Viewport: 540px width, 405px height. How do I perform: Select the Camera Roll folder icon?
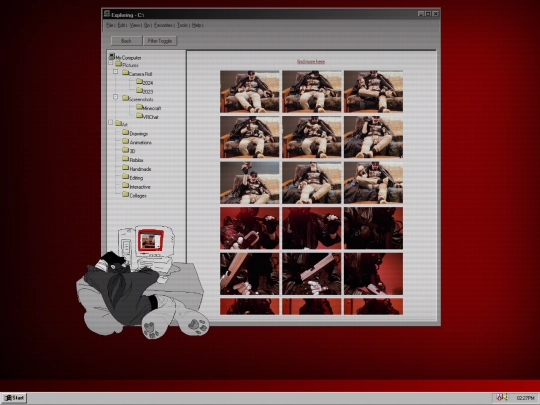point(125,73)
